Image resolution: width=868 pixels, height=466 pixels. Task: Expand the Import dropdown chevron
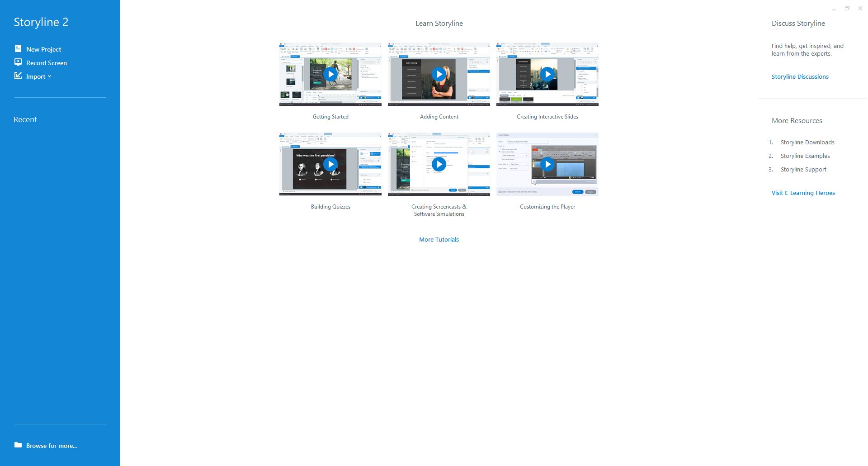point(50,76)
